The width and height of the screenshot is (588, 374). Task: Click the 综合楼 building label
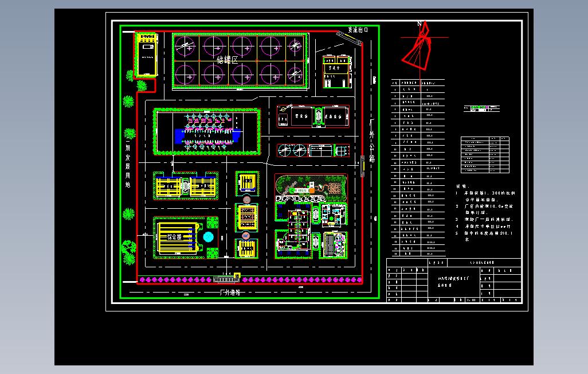point(174,237)
